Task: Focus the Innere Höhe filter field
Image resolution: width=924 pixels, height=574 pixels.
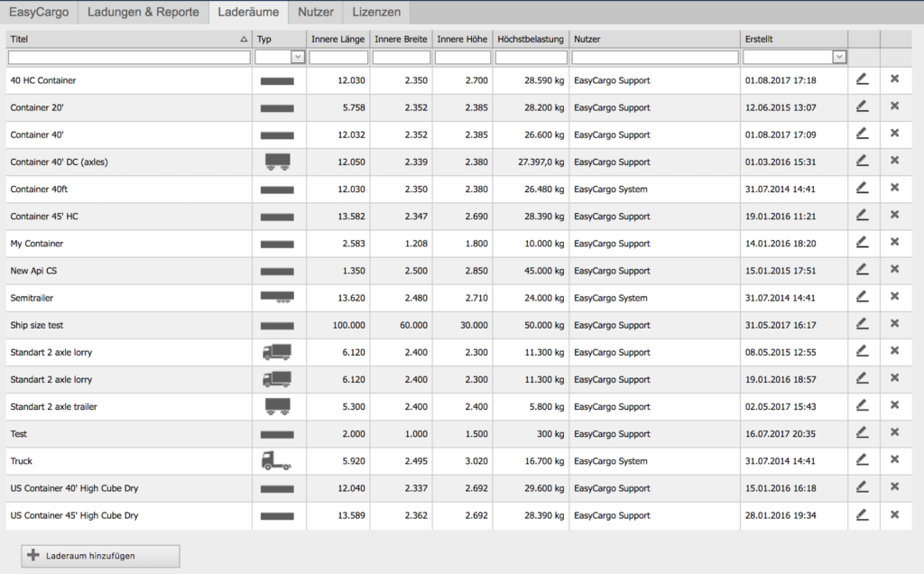Action: point(463,57)
